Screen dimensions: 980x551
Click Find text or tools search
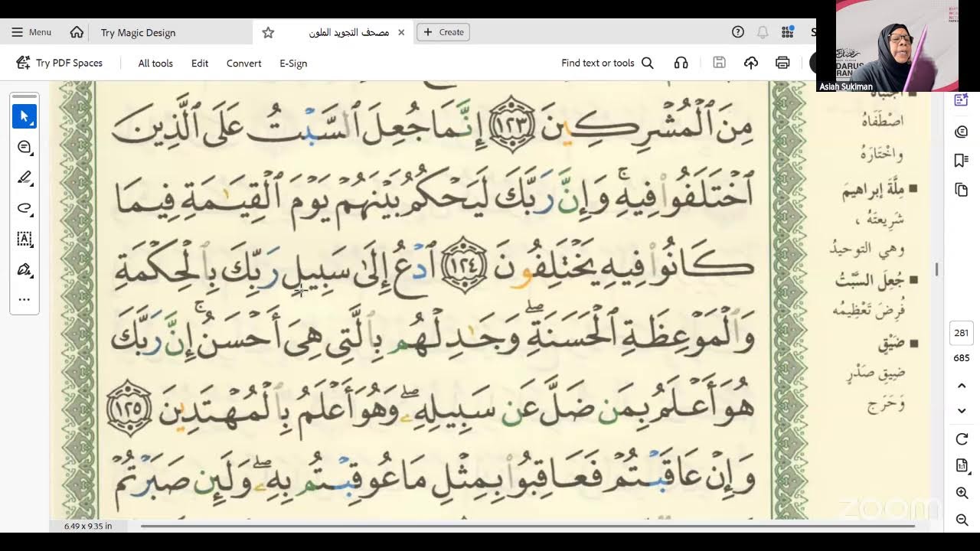[607, 63]
